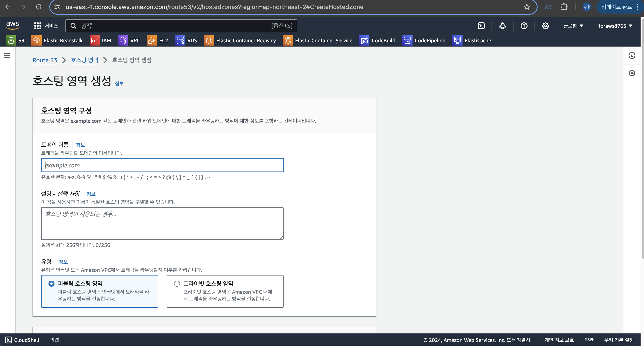Open the notifications bell
The width and height of the screenshot is (644, 346).
[502, 26]
